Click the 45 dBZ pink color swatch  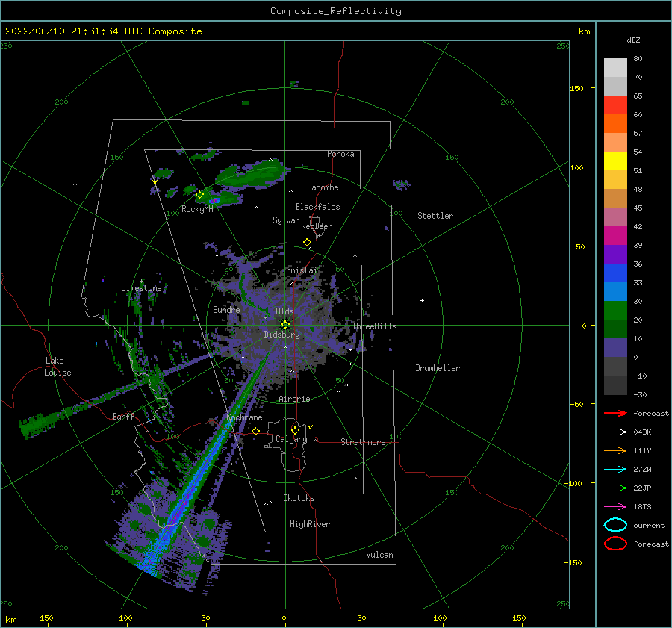click(x=615, y=217)
